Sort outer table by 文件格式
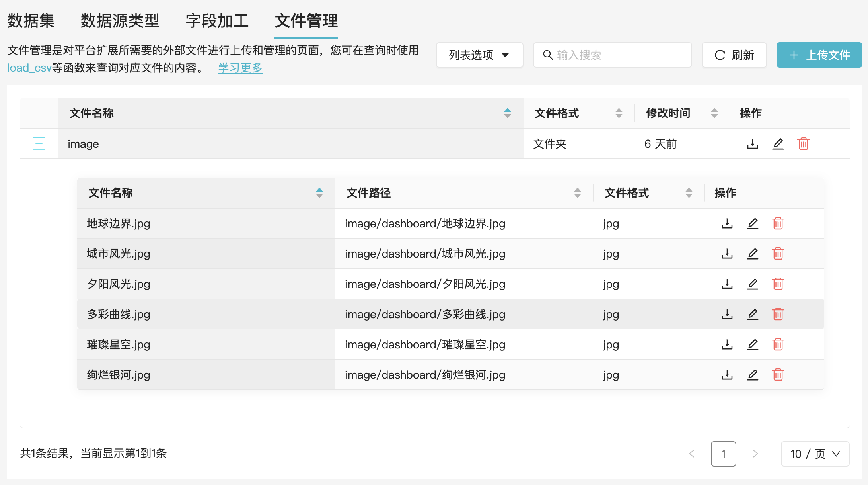868x485 pixels. (619, 113)
